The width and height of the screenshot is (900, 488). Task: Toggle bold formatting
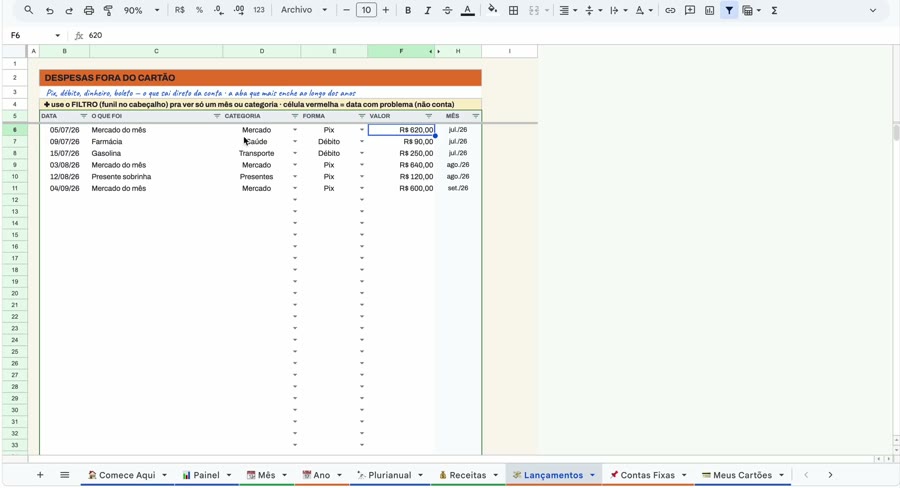(408, 10)
